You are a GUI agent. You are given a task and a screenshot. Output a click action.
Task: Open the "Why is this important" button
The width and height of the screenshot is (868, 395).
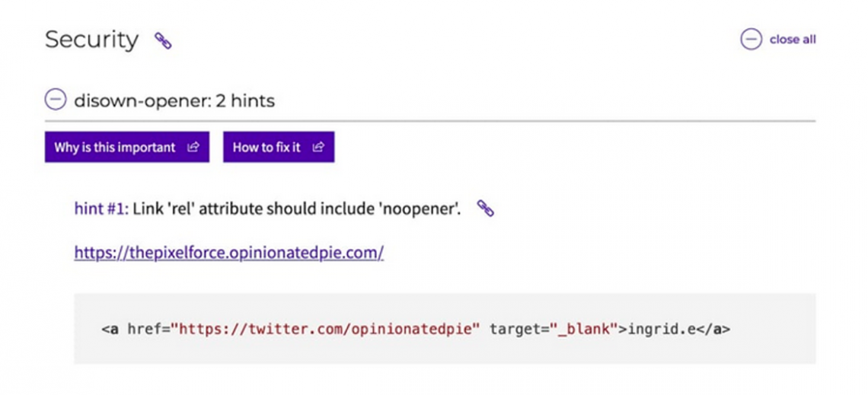point(115,148)
